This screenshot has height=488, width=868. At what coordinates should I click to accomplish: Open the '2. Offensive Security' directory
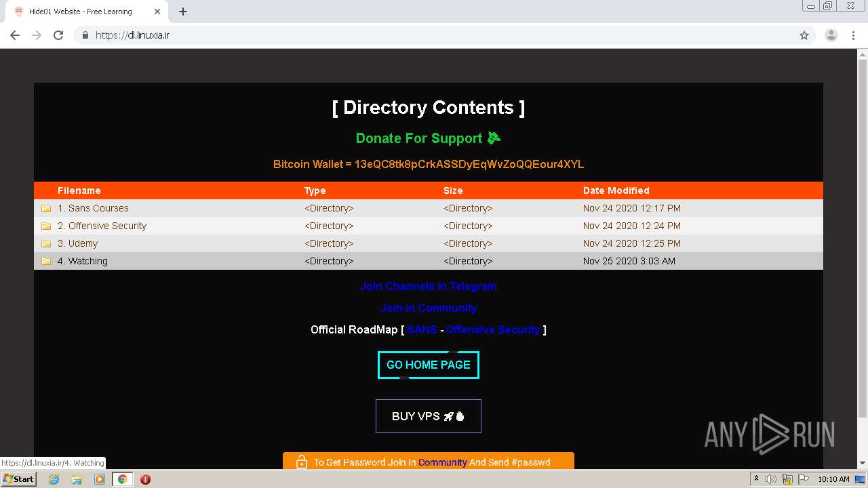pos(102,226)
